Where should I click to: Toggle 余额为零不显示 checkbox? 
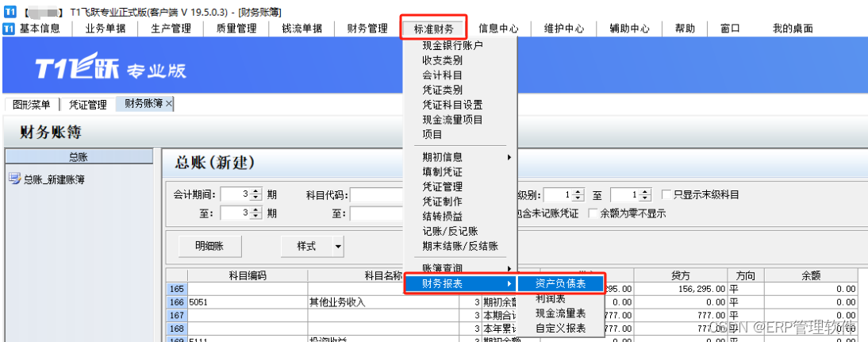pos(593,213)
